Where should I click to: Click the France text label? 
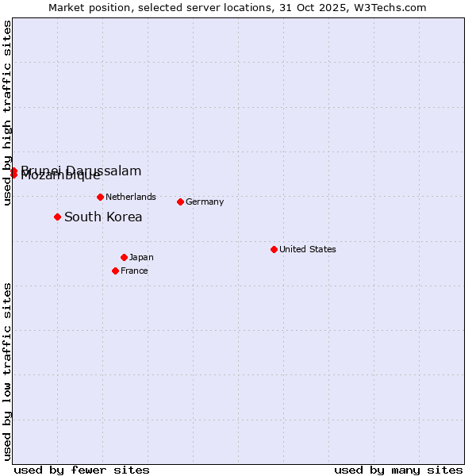tap(134, 271)
